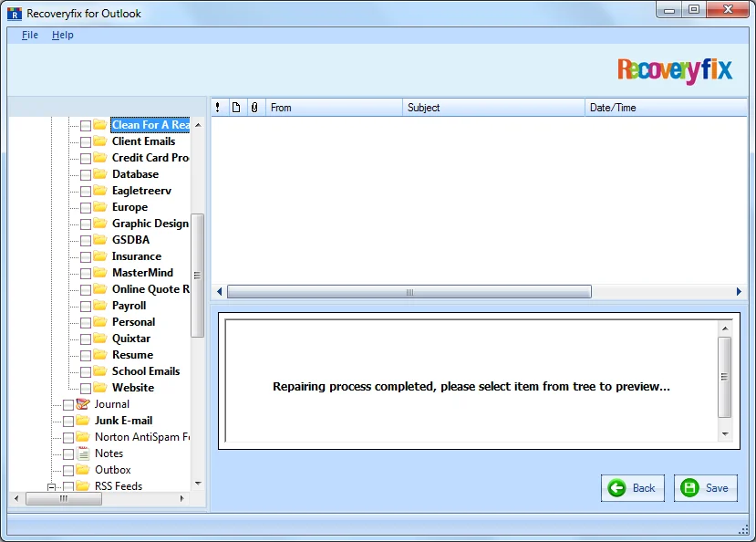Sort by the attachment paperclip column
756x542 pixels.
tap(254, 107)
